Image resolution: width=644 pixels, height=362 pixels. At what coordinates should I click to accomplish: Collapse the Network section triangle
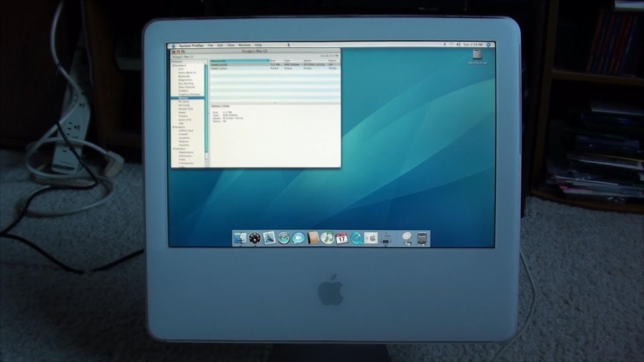tap(173, 127)
